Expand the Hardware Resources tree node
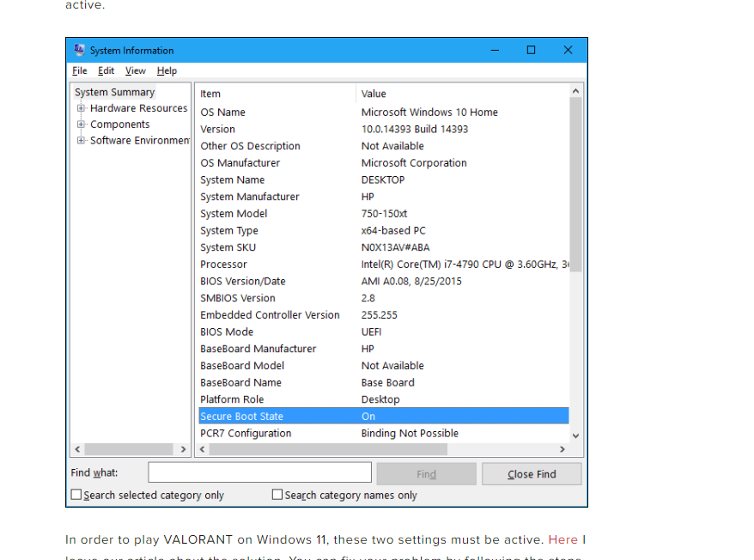The width and height of the screenshot is (754, 560). 82,108
